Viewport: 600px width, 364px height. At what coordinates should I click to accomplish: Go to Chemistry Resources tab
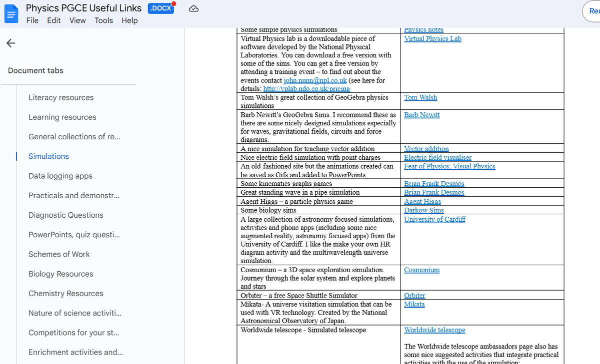pos(66,294)
